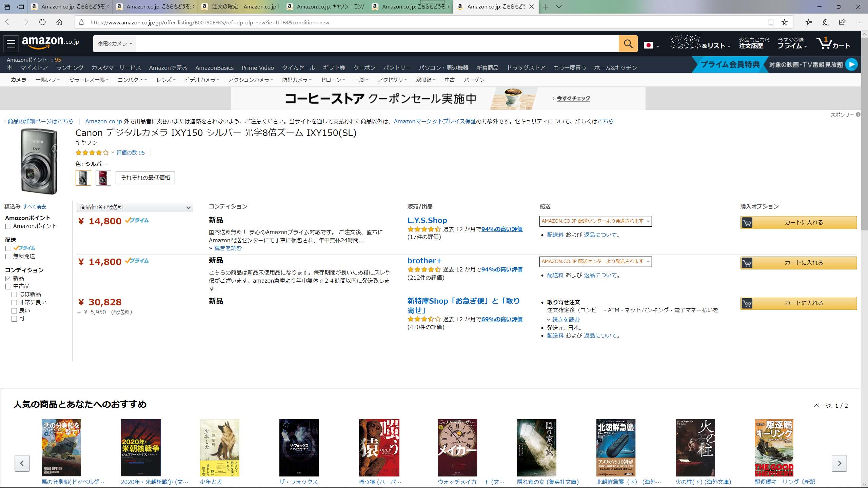Open the shopping cart icon
Screen dimensions: 868x488
(x=833, y=44)
